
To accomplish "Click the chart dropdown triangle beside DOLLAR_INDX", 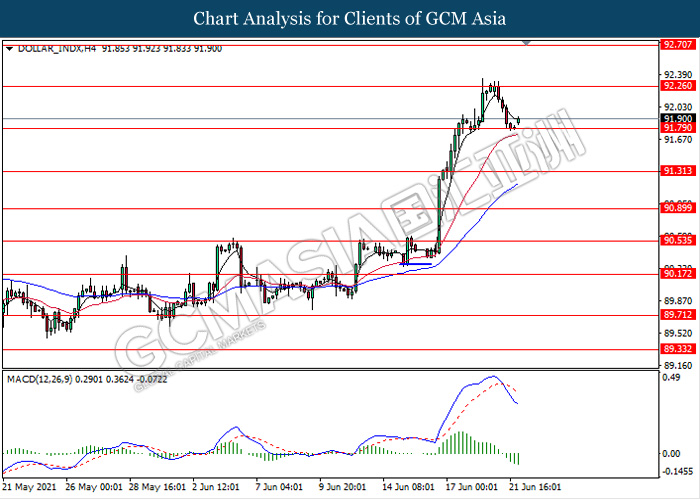I will click(9, 49).
